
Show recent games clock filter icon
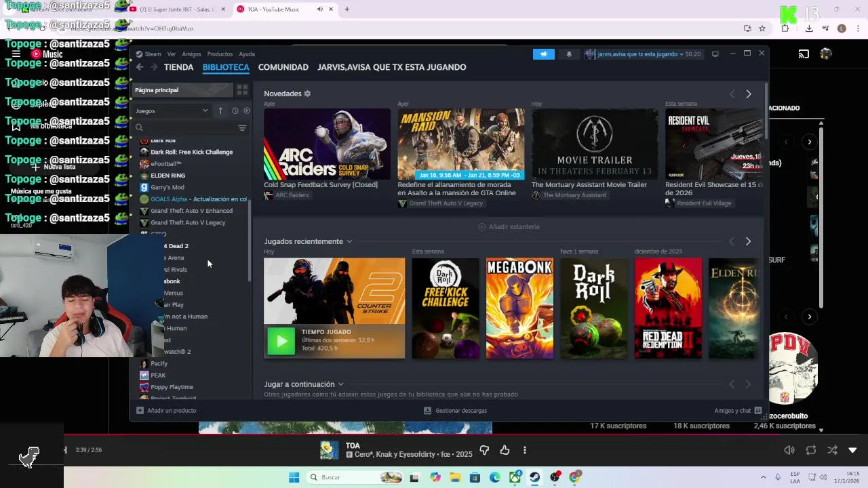pos(235,110)
